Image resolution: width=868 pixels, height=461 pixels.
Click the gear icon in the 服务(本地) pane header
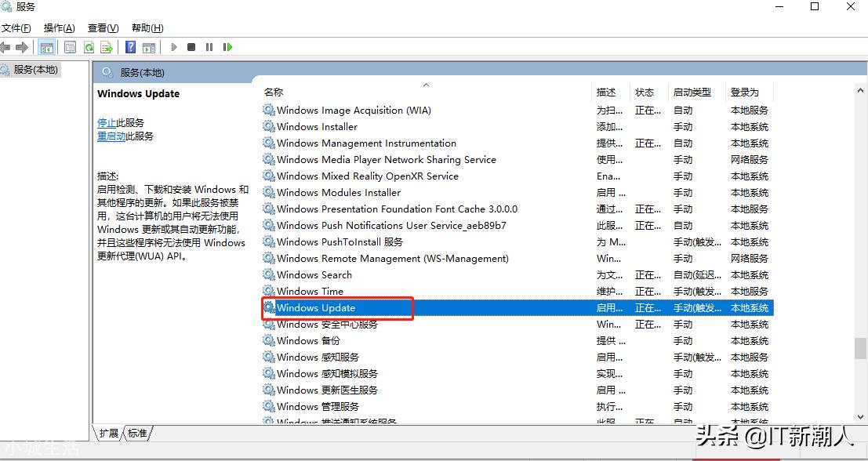(x=108, y=72)
